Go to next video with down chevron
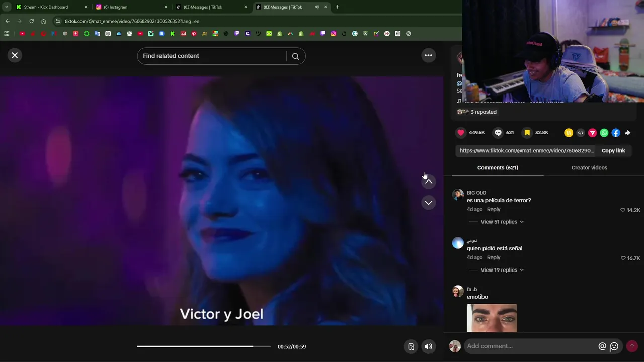 tap(429, 203)
